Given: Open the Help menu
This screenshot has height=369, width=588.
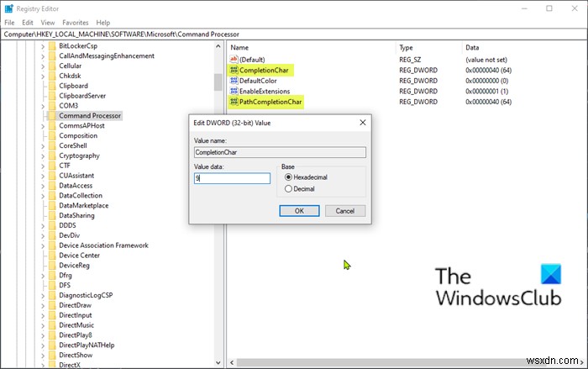Looking at the screenshot, I should (103, 23).
